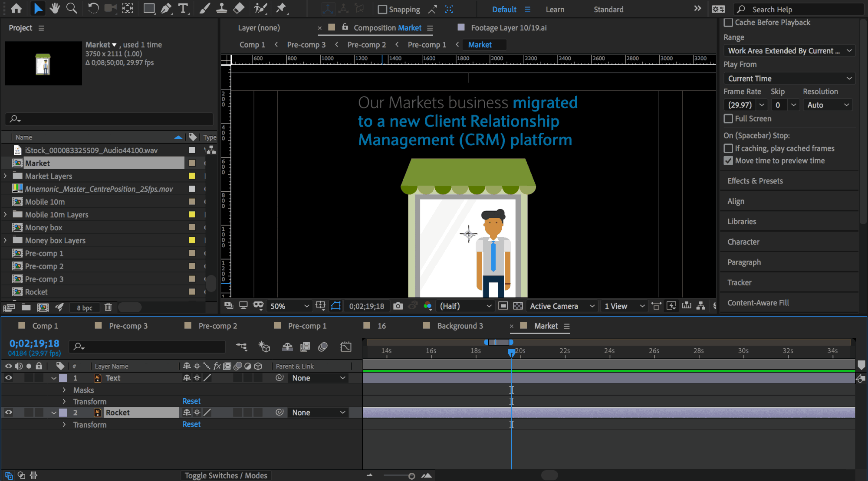Click the region of interest icon
The width and height of the screenshot is (868, 481).
503,306
